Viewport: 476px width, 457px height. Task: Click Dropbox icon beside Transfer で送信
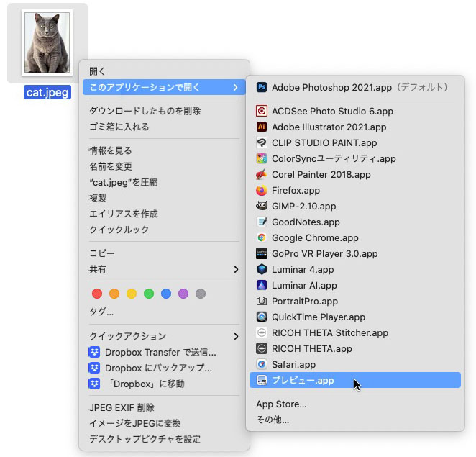[94, 352]
